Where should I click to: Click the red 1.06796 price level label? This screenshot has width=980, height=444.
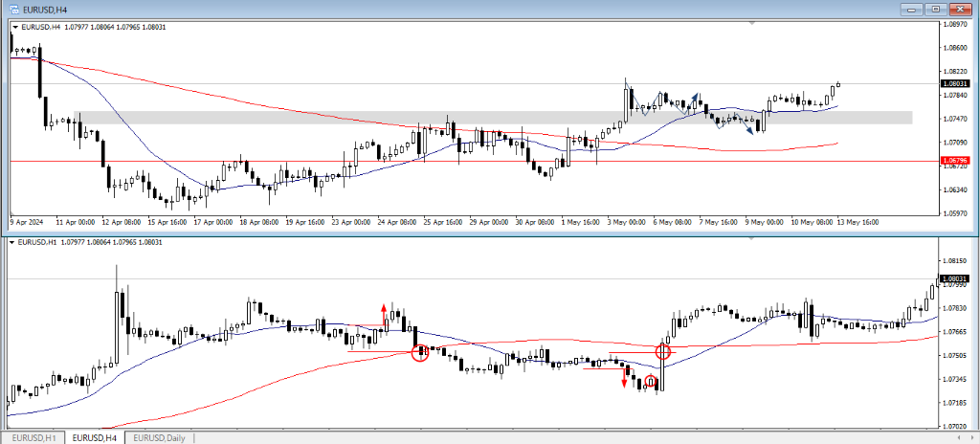955,160
